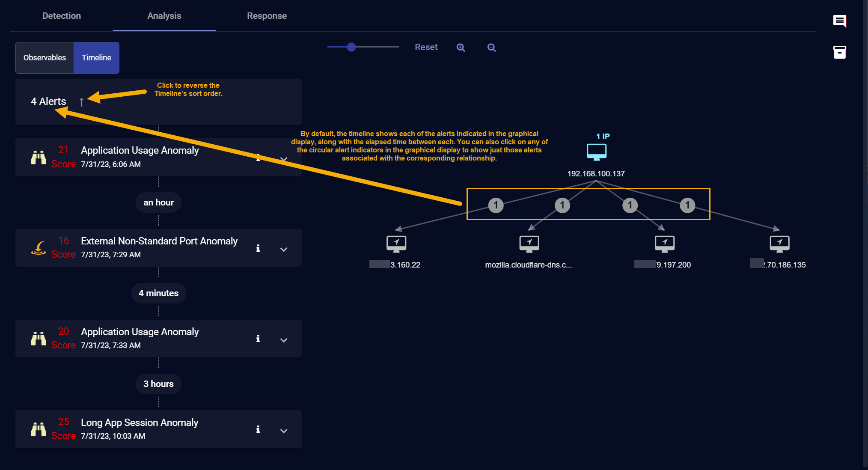This screenshot has width=868, height=470.
Task: Open the Response tab
Action: pyautogui.click(x=267, y=16)
